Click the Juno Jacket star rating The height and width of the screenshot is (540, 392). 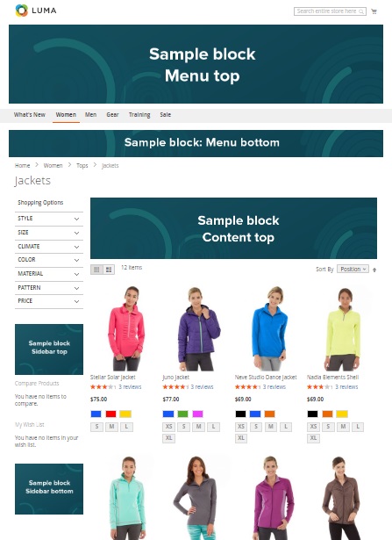(175, 386)
